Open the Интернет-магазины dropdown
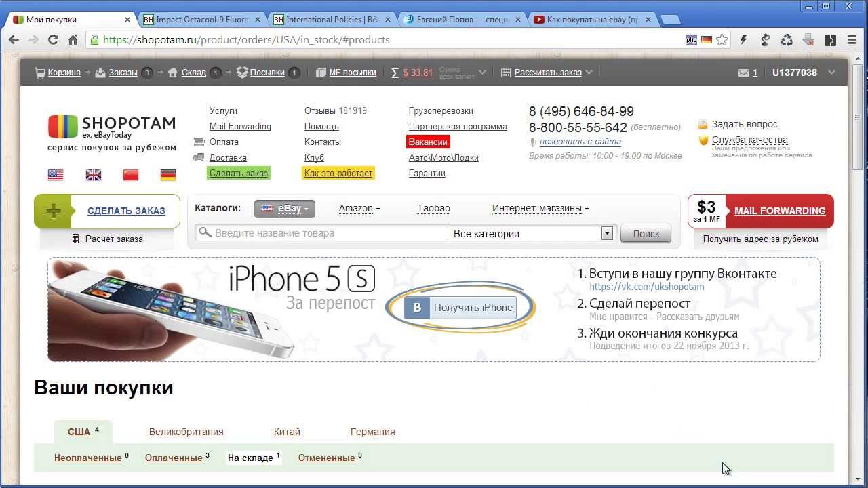 click(540, 209)
